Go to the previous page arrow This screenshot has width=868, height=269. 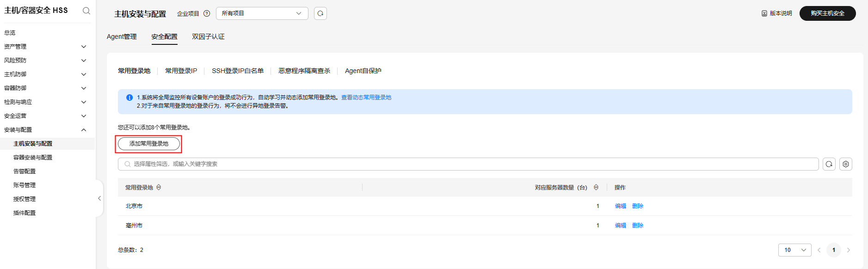point(819,250)
